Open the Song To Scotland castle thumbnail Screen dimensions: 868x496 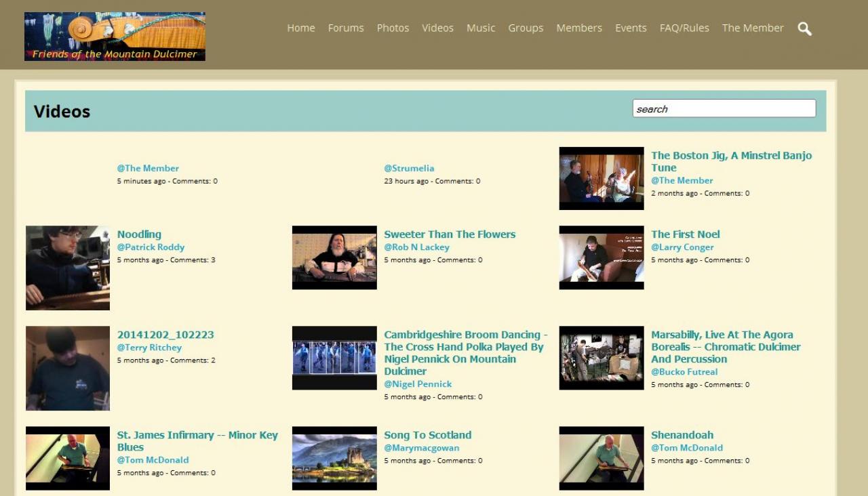(334, 457)
